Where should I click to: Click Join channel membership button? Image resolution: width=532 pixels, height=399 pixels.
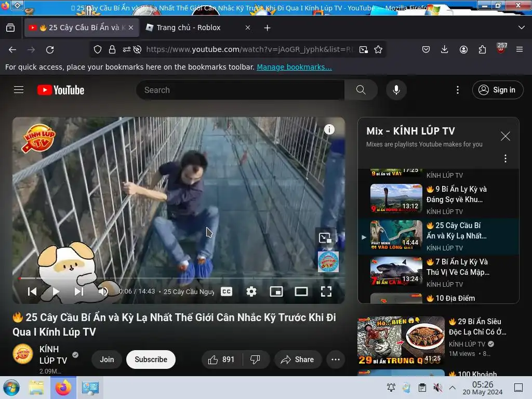[107, 360]
